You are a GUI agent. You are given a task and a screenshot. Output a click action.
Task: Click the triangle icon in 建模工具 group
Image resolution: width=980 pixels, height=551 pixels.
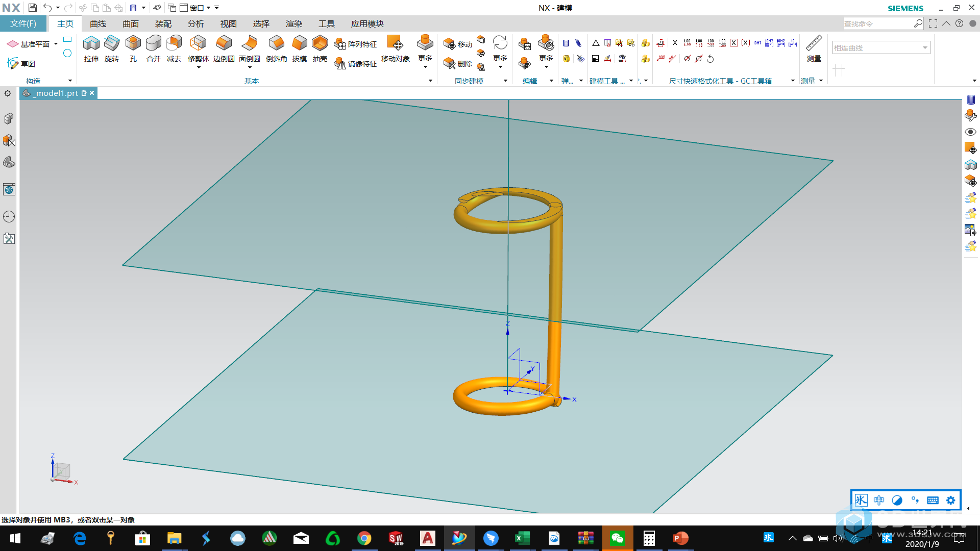click(596, 43)
